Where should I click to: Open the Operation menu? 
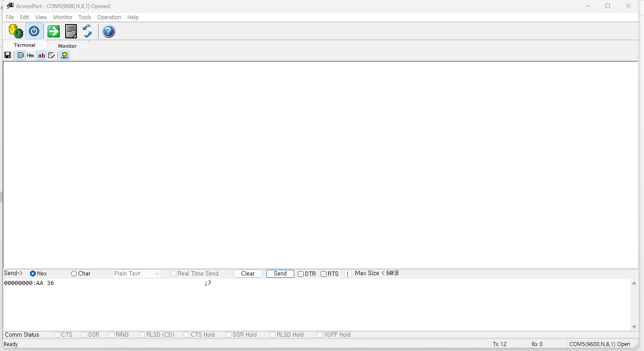coord(109,17)
